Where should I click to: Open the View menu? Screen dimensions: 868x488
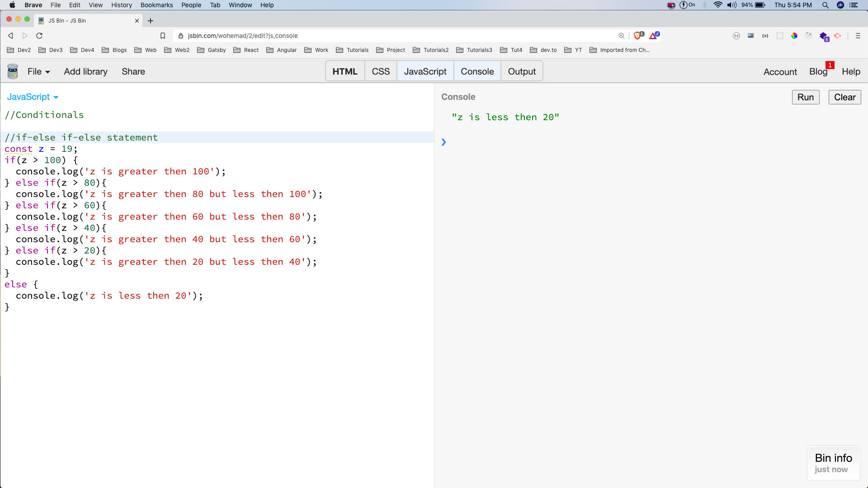point(96,5)
